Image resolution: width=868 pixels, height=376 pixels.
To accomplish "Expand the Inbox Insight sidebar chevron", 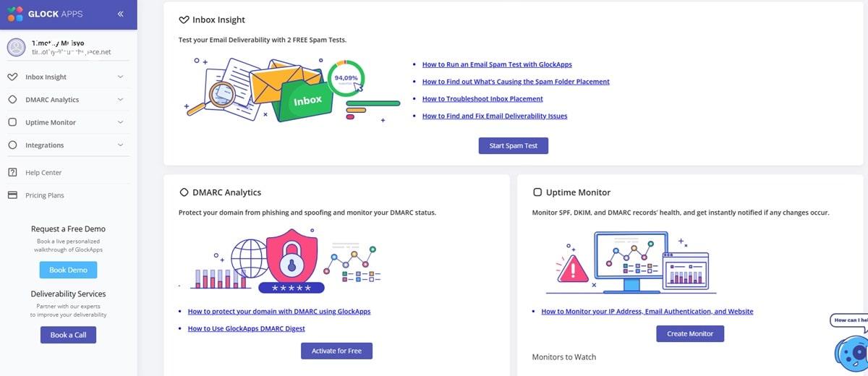I will pyautogui.click(x=120, y=77).
